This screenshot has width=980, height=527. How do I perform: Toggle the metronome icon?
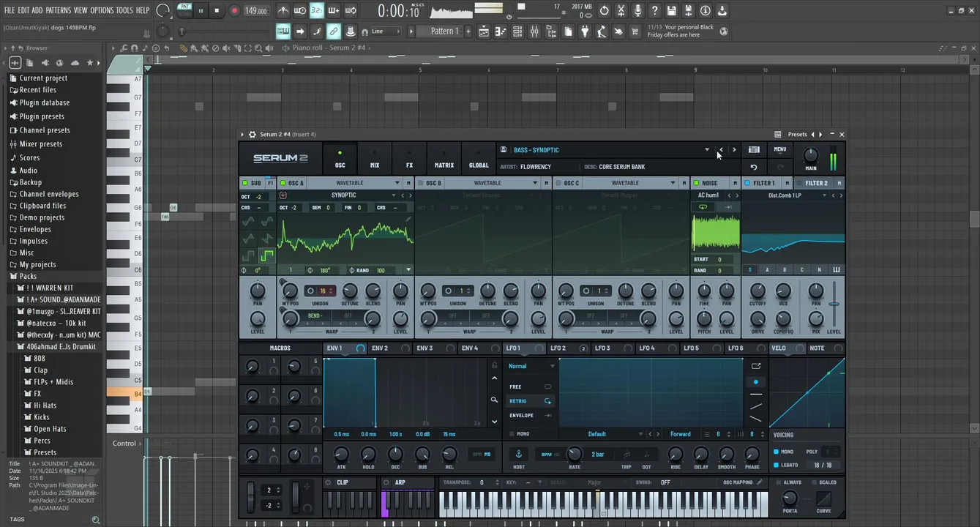click(x=283, y=10)
